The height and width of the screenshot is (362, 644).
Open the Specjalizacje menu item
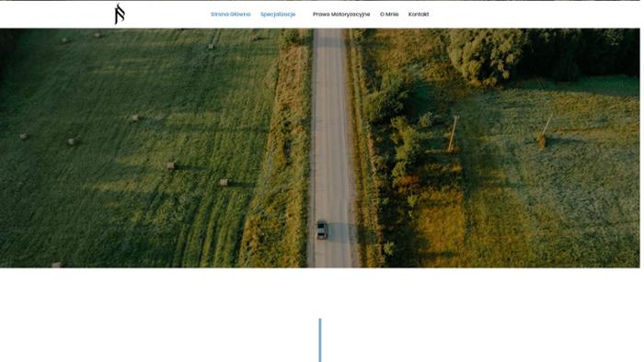(x=278, y=15)
